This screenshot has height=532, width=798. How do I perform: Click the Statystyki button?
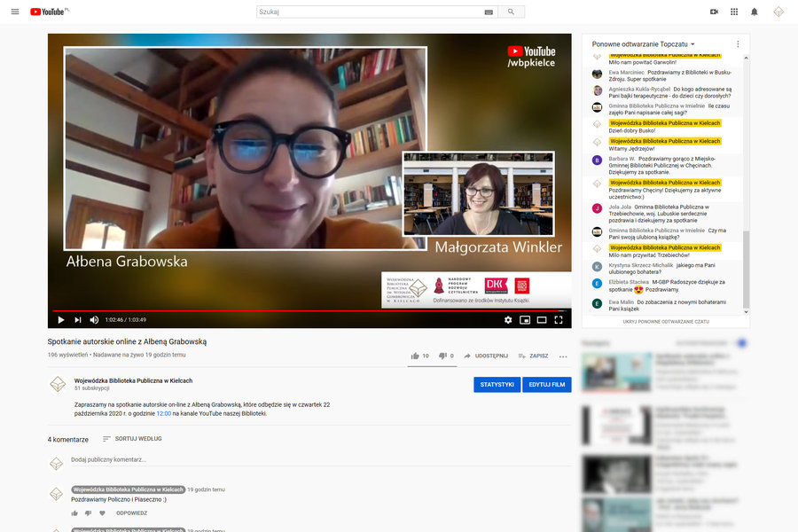pyautogui.click(x=497, y=384)
